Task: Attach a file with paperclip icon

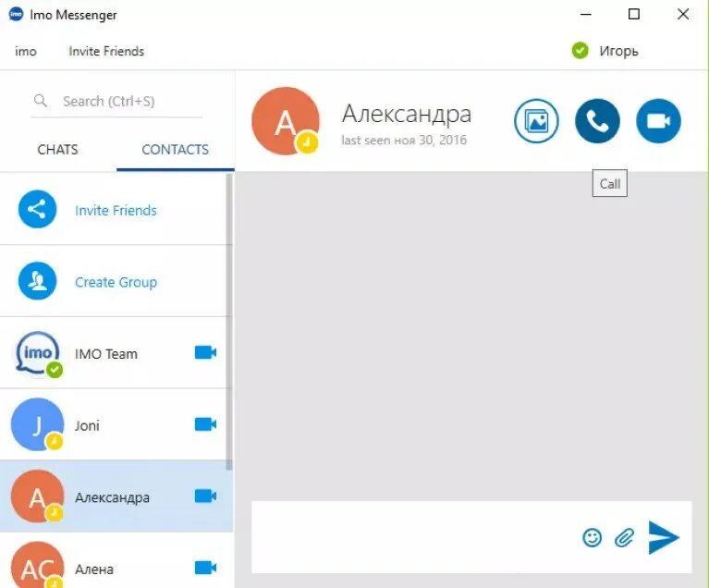Action: [x=625, y=538]
